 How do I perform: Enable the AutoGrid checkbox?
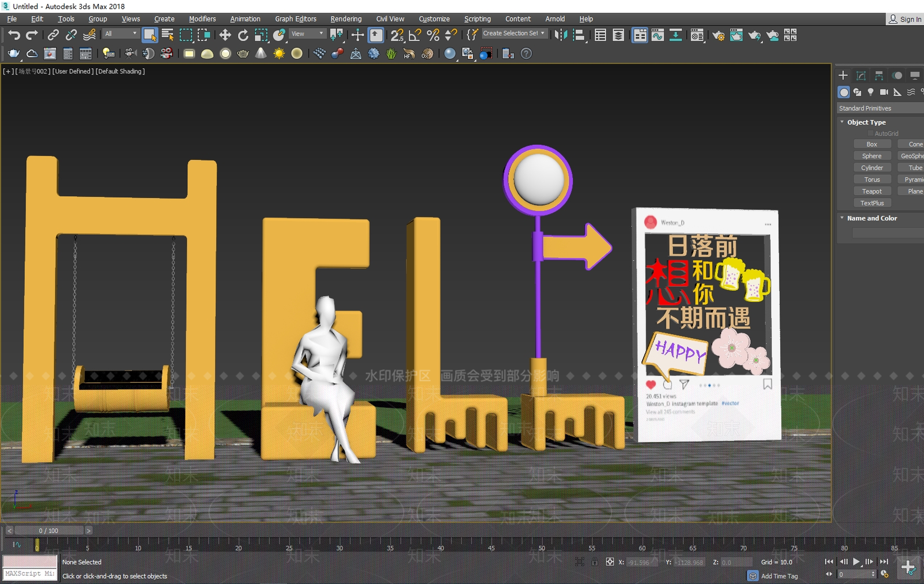click(x=870, y=133)
